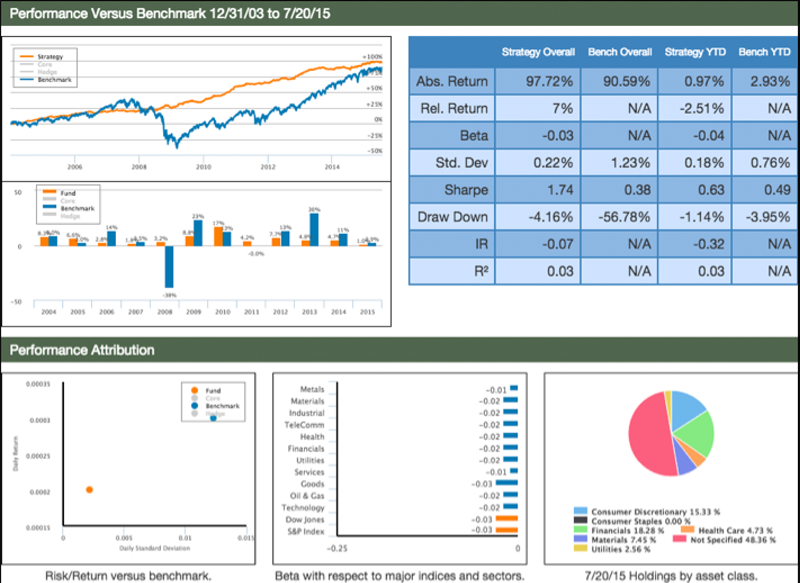Click the red Not Specified pie slice
Viewport: 800px width, 583px height.
tap(649, 437)
